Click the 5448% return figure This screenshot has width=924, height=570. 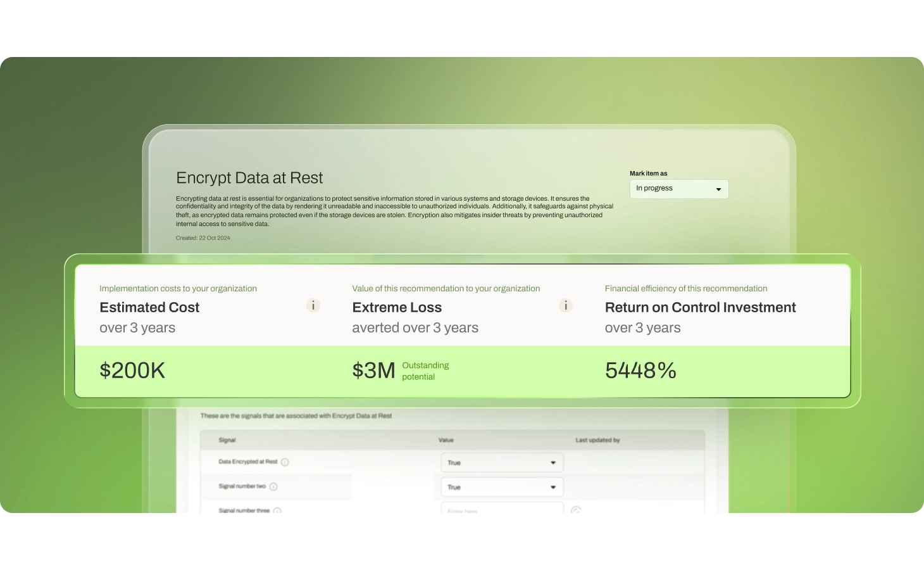pyautogui.click(x=640, y=370)
